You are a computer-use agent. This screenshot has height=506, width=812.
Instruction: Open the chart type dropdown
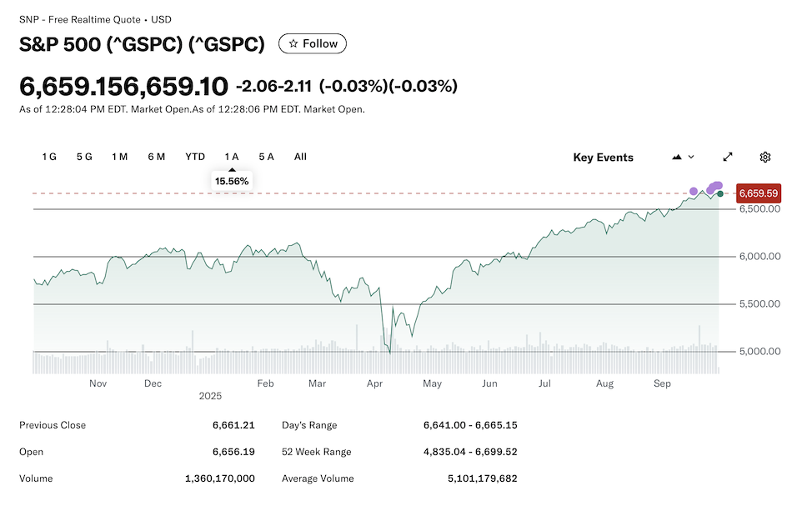[x=691, y=157]
